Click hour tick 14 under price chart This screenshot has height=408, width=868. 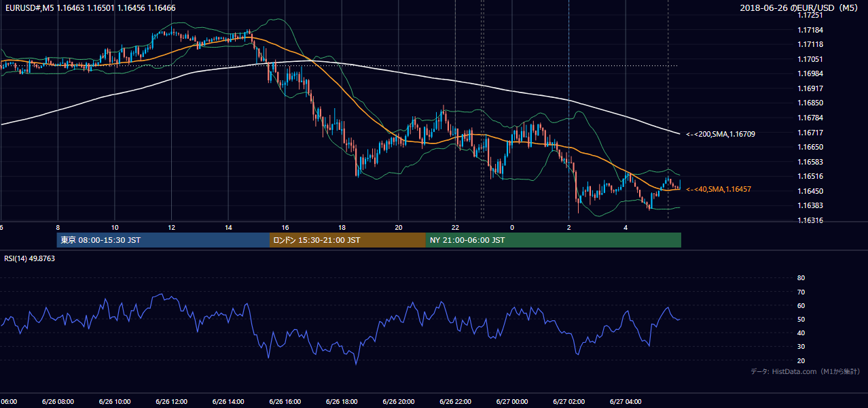click(228, 227)
